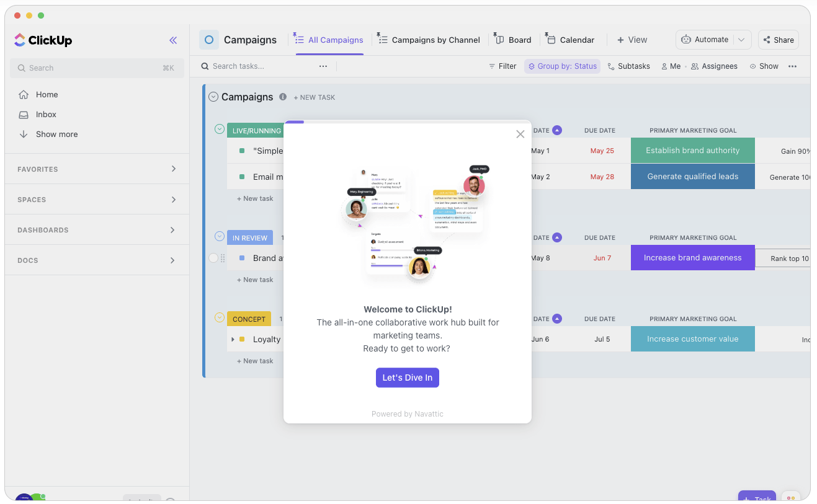Click the Share button
The height and width of the screenshot is (504, 817).
click(x=779, y=40)
